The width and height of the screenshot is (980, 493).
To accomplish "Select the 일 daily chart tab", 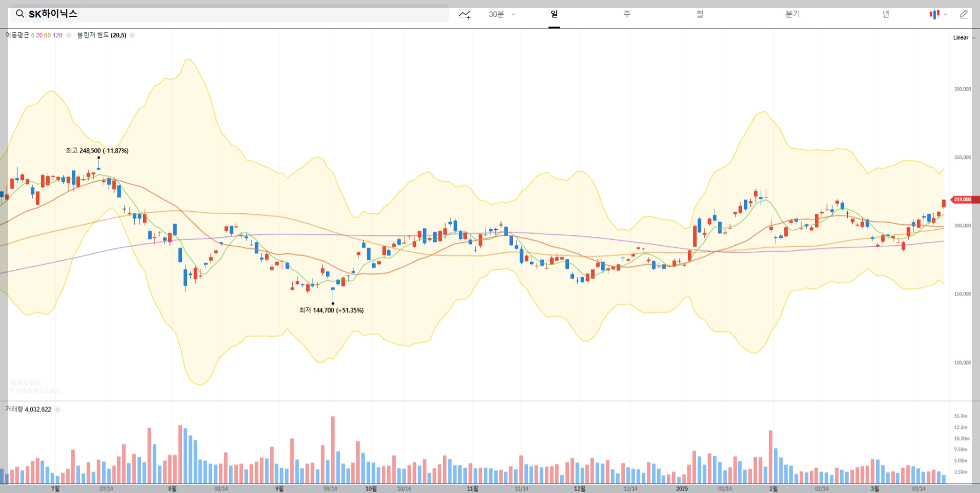I will [x=554, y=14].
